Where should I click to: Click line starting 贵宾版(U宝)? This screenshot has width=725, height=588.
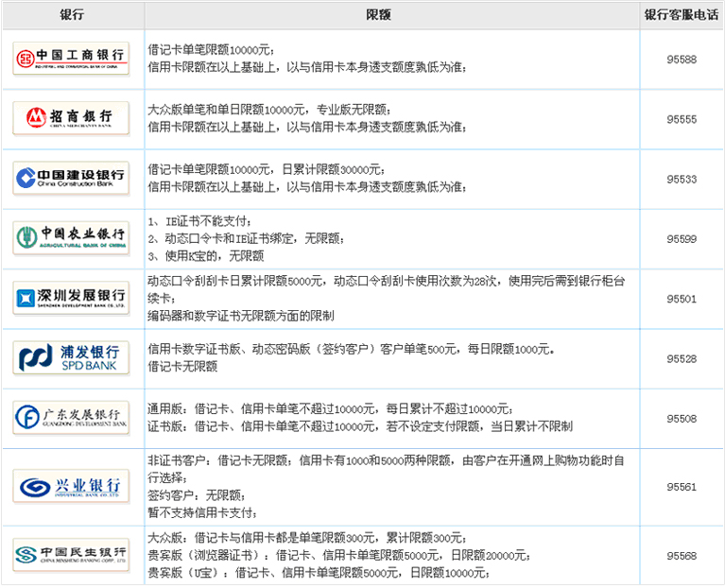click(x=319, y=573)
